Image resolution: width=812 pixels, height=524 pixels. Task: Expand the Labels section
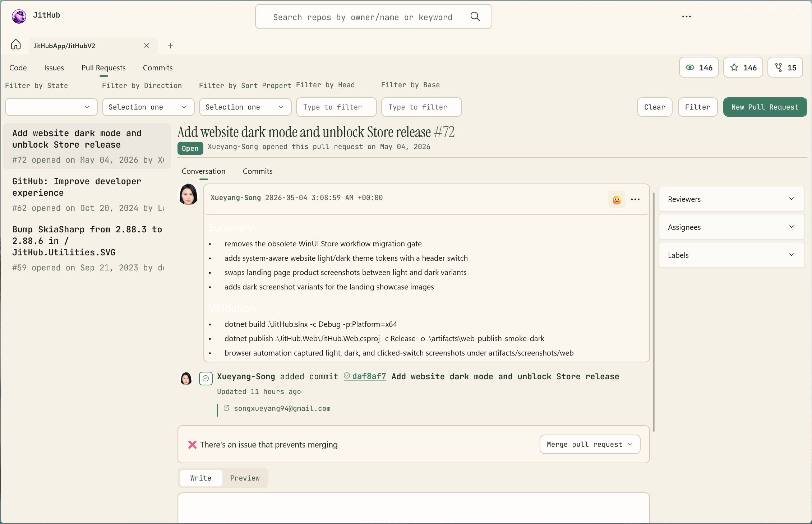point(732,255)
